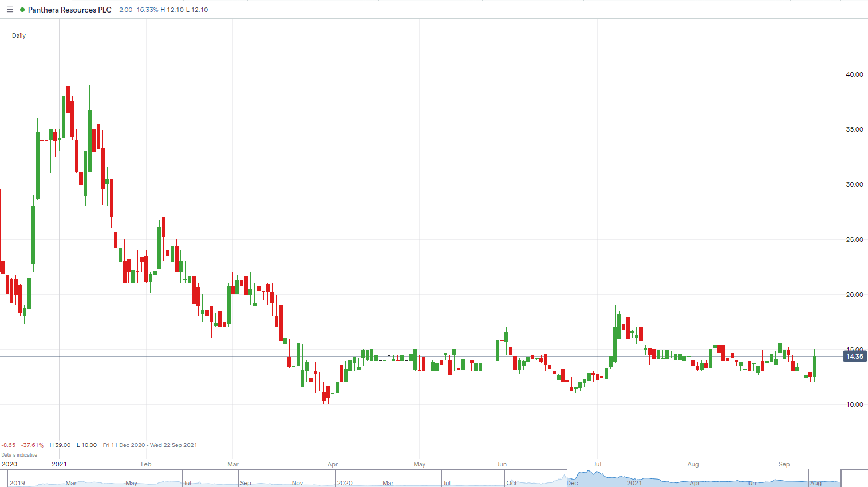Click the Sep marker in bottom navigator
The height and width of the screenshot is (487, 868).
tap(246, 483)
